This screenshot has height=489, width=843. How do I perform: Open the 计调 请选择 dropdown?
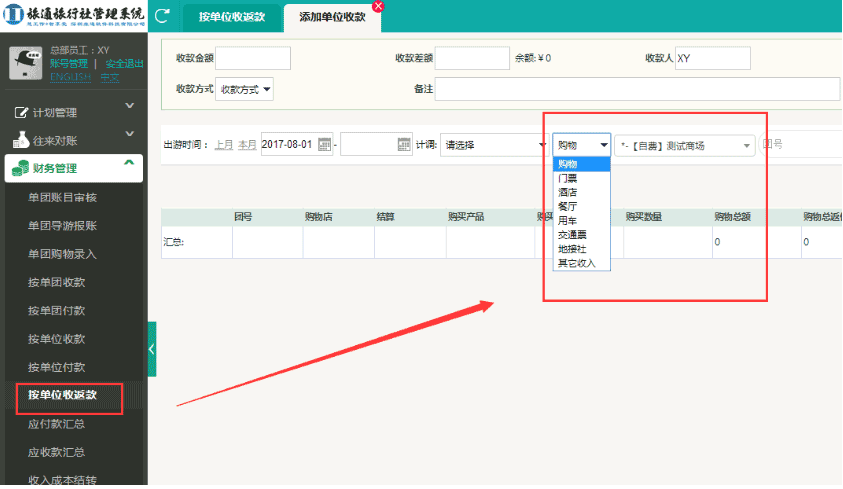coord(494,145)
